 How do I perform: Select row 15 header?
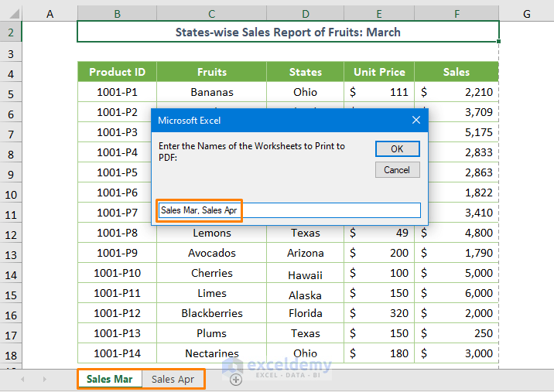click(x=11, y=295)
